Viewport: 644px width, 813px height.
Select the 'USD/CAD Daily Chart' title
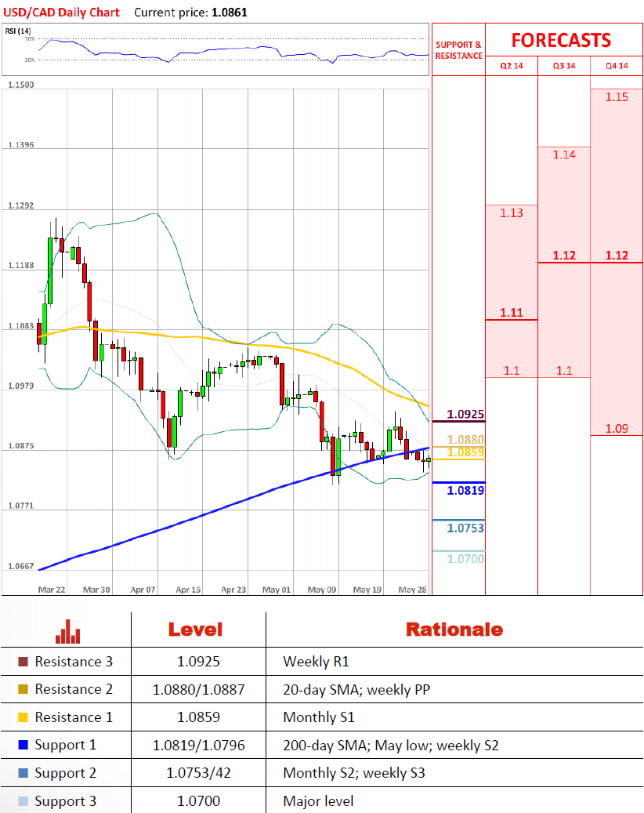(x=61, y=13)
